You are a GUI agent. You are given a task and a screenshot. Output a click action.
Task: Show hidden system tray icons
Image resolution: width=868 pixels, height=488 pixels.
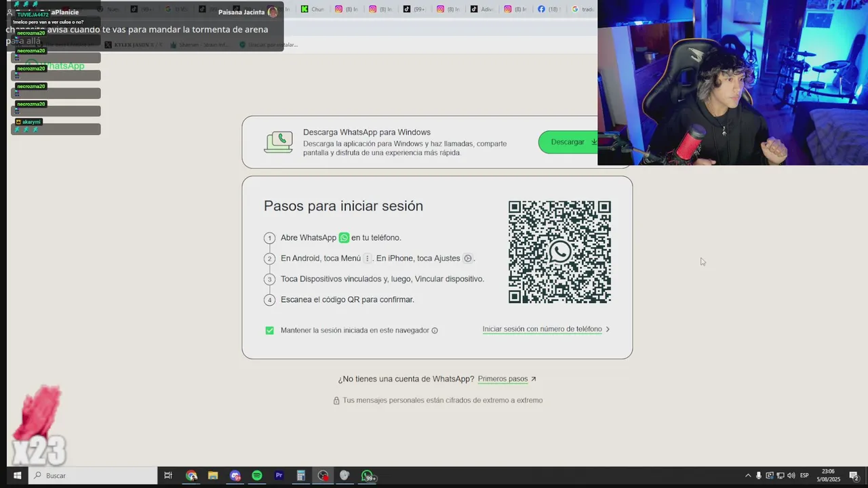coord(748,476)
